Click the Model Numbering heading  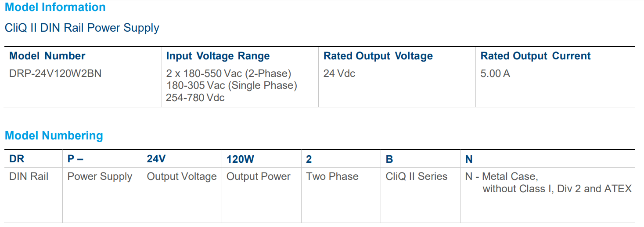54,135
